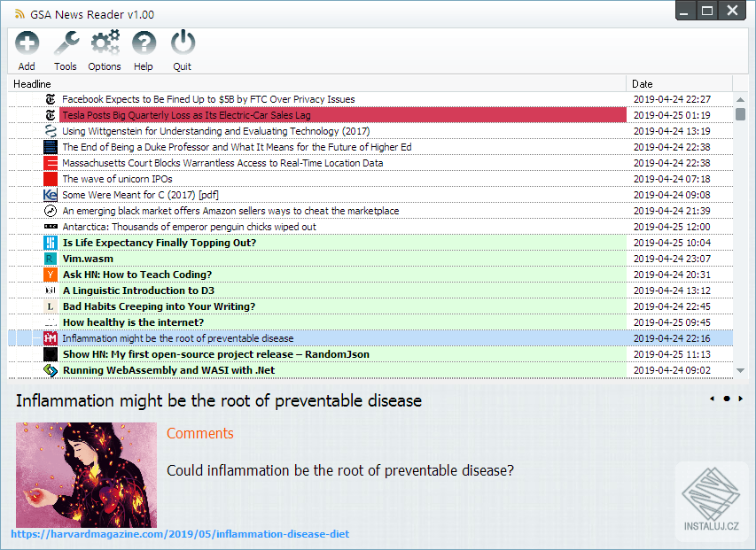Click the Quit power icon
The width and height of the screenshot is (756, 550).
click(183, 43)
